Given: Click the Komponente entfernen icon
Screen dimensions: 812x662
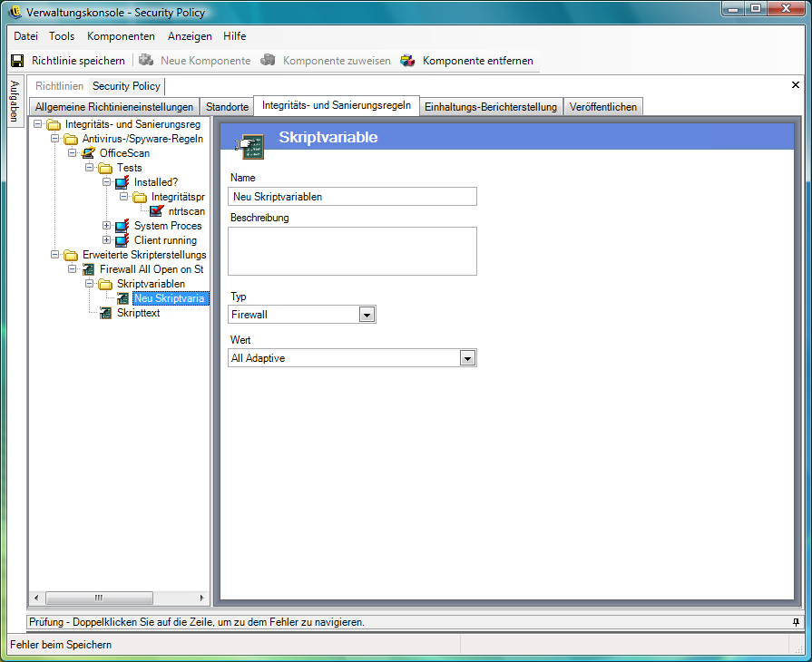Looking at the screenshot, I should (407, 61).
